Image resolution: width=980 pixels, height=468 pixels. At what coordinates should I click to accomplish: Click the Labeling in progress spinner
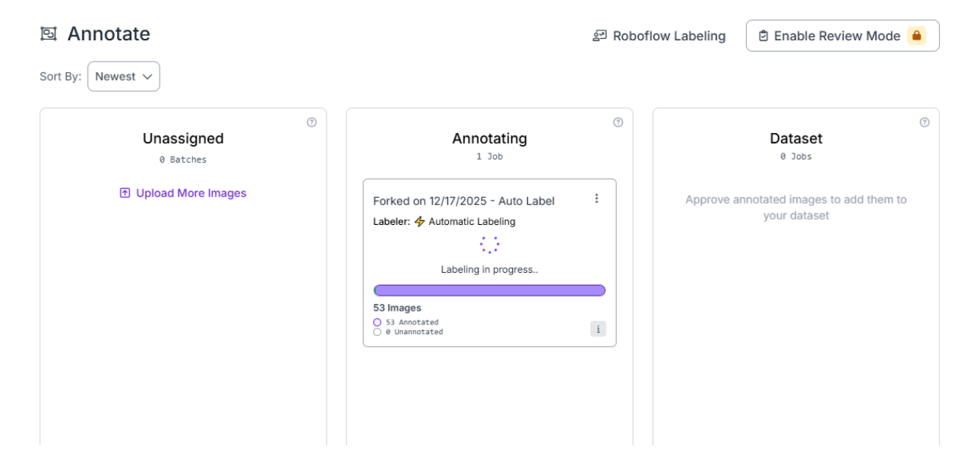(x=490, y=245)
